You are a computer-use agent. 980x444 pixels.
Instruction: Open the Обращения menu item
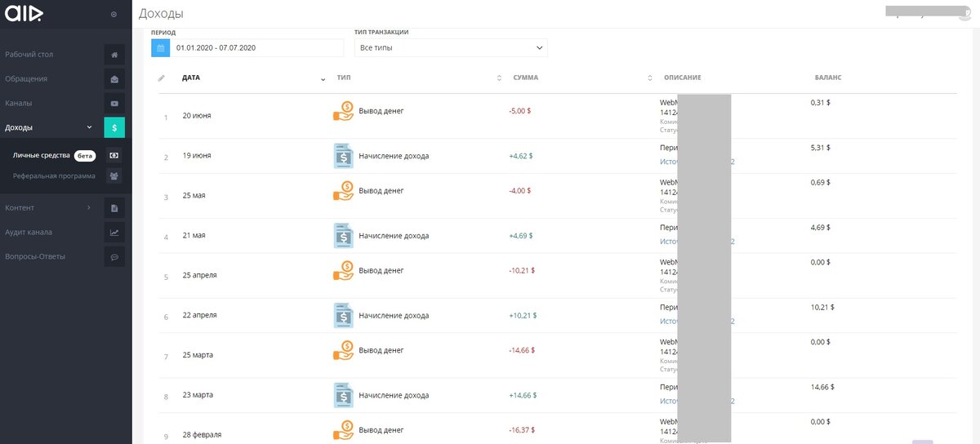point(26,79)
